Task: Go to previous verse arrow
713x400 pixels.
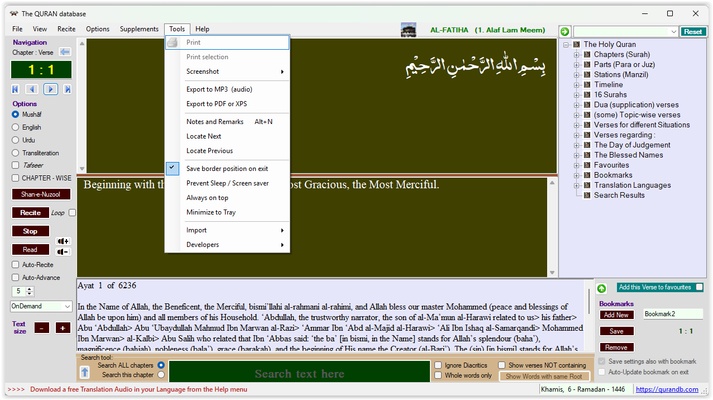Action: click(32, 89)
